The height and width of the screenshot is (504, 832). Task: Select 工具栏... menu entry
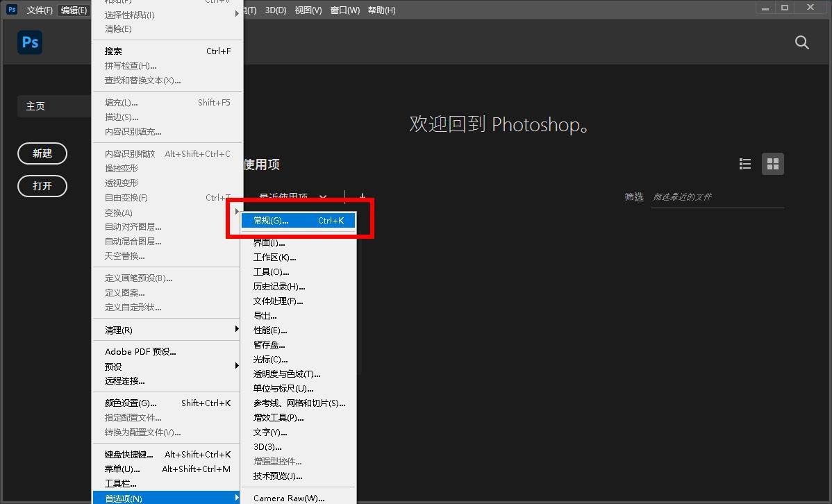tap(167, 484)
